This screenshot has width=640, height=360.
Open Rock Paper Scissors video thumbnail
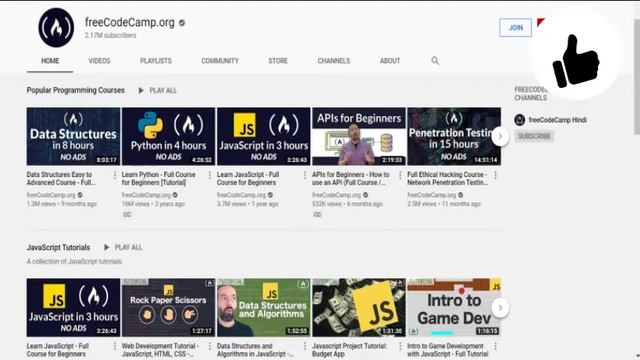(x=169, y=308)
